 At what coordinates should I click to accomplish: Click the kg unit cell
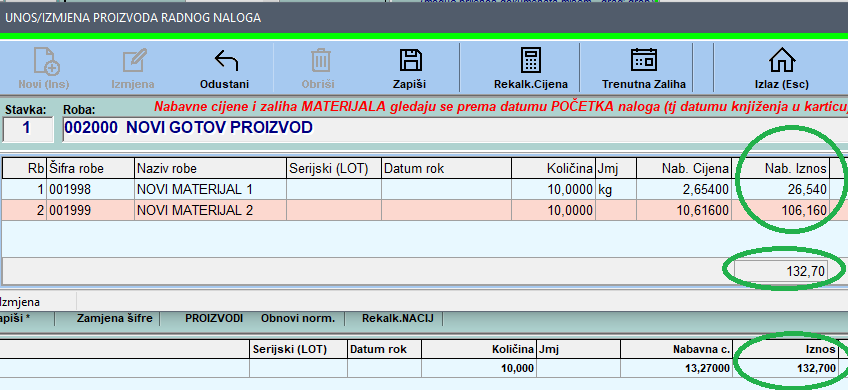click(x=615, y=189)
